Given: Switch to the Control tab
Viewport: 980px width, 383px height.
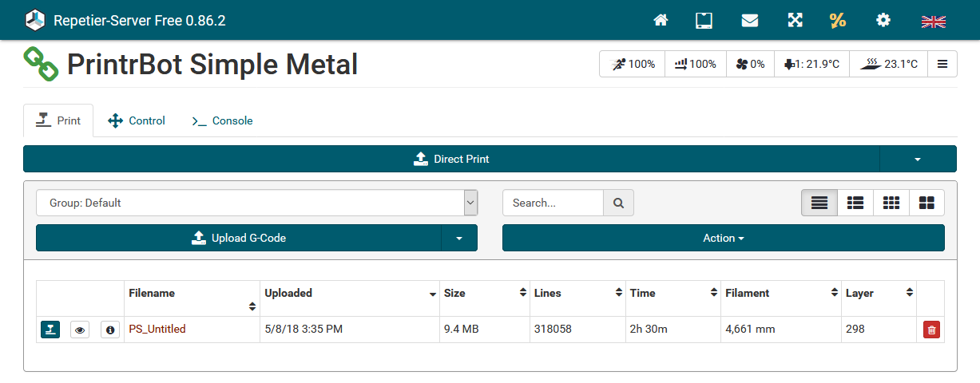Looking at the screenshot, I should click(137, 120).
